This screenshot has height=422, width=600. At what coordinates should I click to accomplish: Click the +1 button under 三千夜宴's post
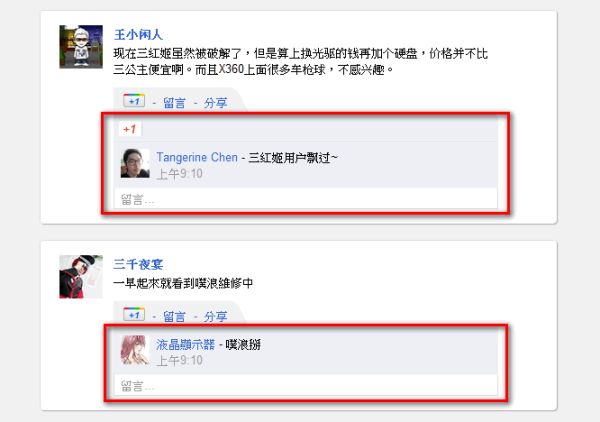[134, 314]
